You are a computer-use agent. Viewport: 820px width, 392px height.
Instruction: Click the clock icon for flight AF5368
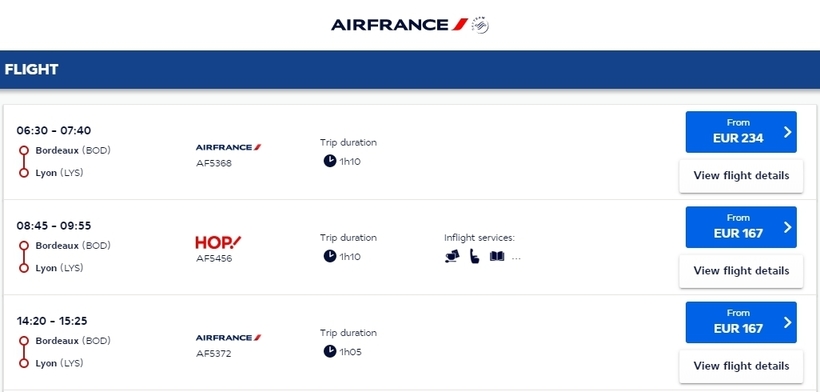tap(329, 161)
